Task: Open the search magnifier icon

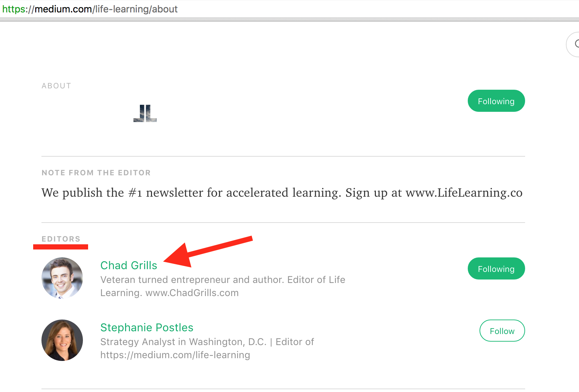Action: pyautogui.click(x=574, y=44)
